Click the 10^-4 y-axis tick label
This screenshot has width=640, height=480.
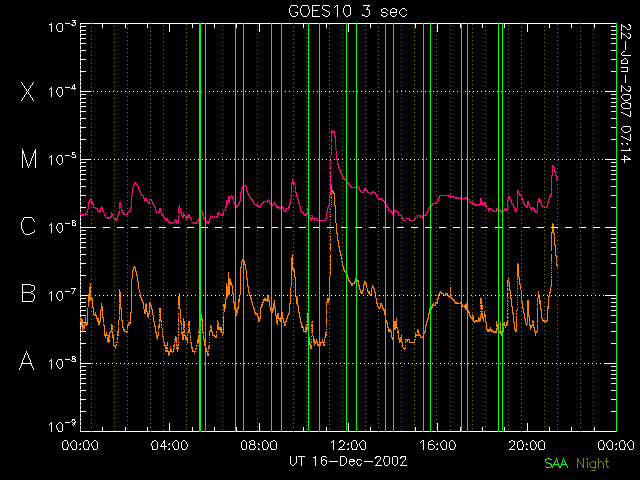pyautogui.click(x=62, y=91)
